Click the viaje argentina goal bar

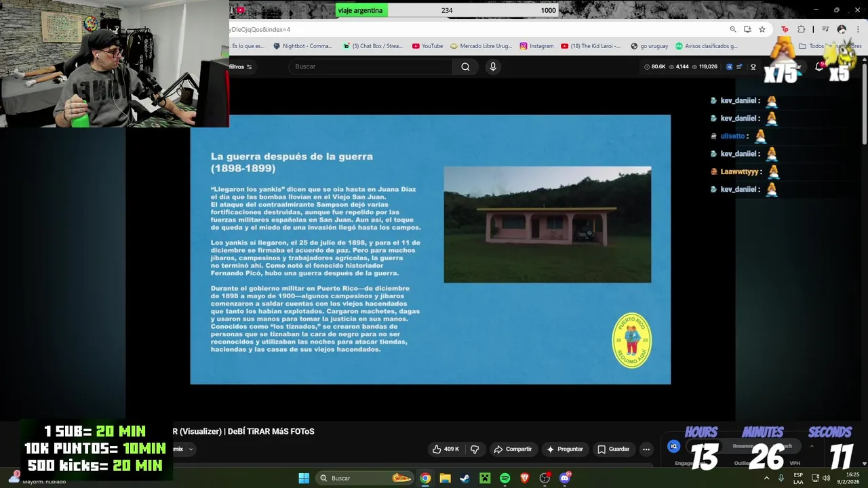448,10
